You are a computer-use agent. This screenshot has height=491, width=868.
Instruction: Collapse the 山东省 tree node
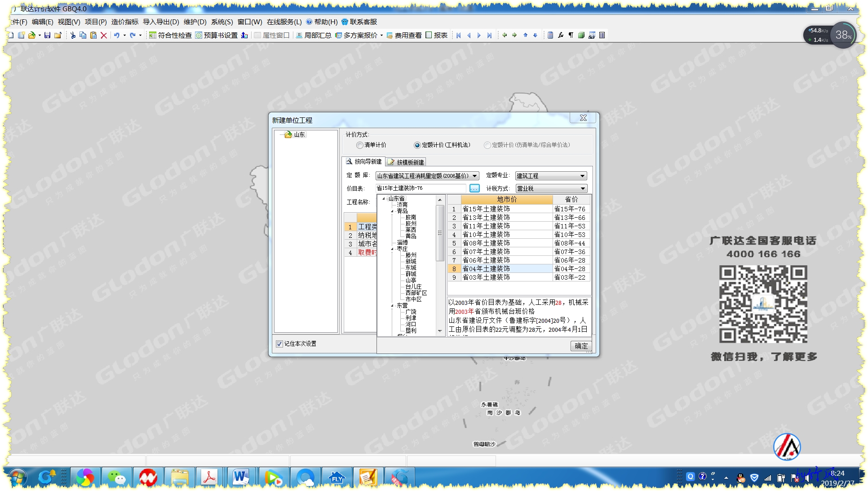[384, 198]
